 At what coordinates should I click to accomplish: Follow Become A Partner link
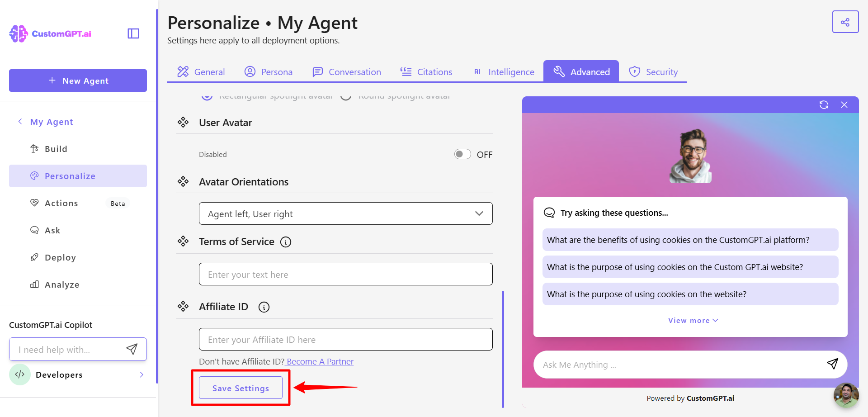pos(320,361)
